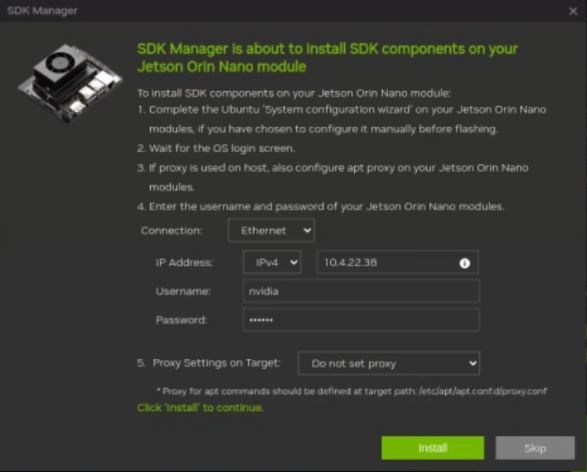Click the 'SDK Manager' window title

(42, 10)
